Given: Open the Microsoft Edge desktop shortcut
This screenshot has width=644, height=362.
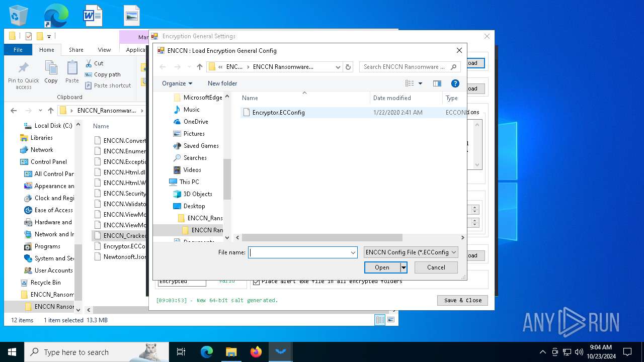Looking at the screenshot, I should [55, 16].
